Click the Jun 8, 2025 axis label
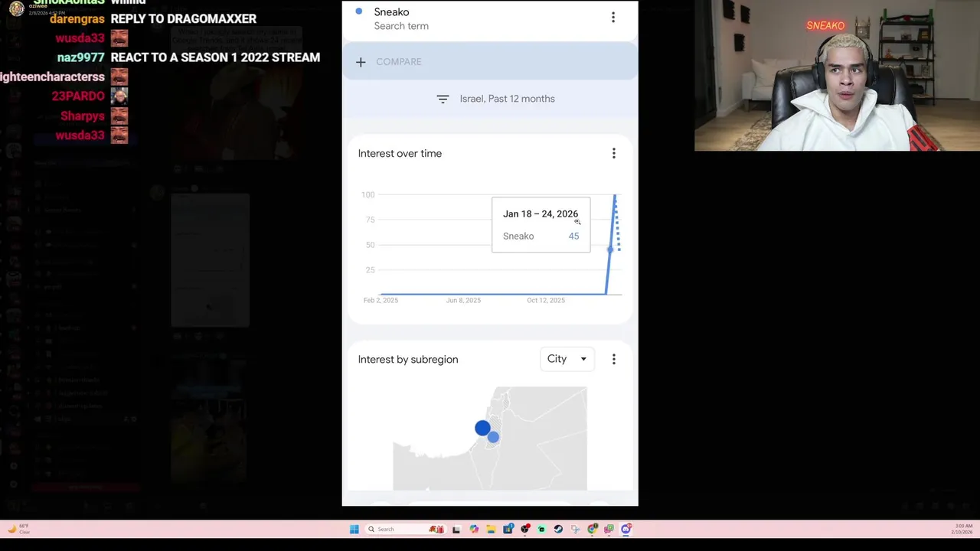 [463, 300]
